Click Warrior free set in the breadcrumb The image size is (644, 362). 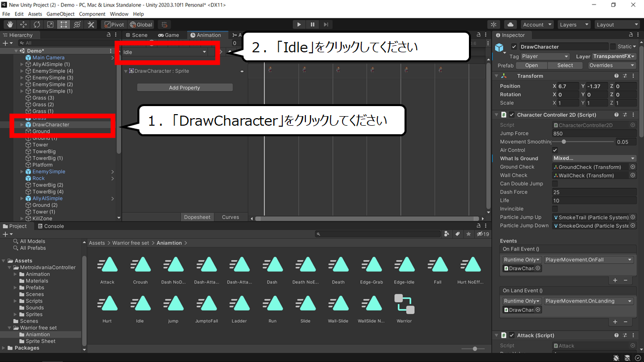click(x=130, y=243)
